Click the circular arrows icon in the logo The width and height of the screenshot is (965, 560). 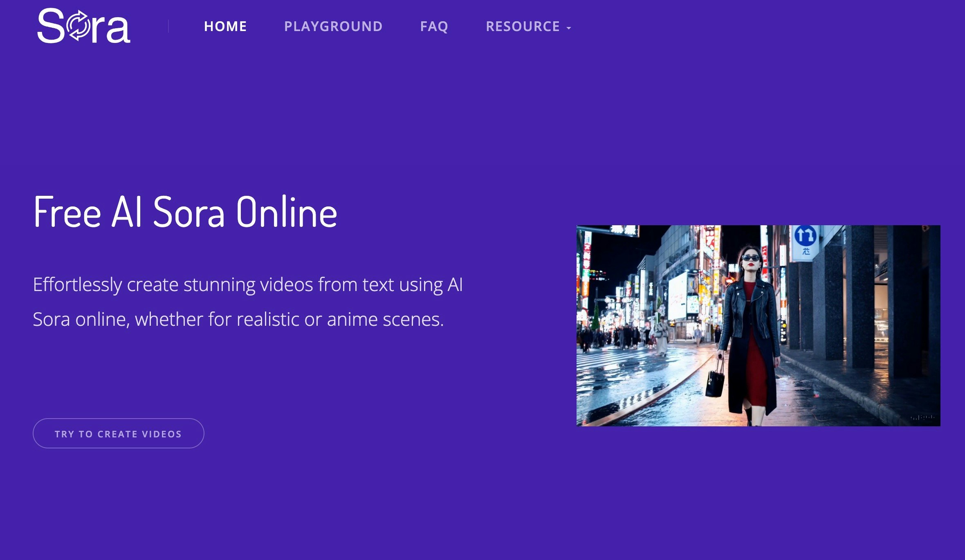pos(79,26)
